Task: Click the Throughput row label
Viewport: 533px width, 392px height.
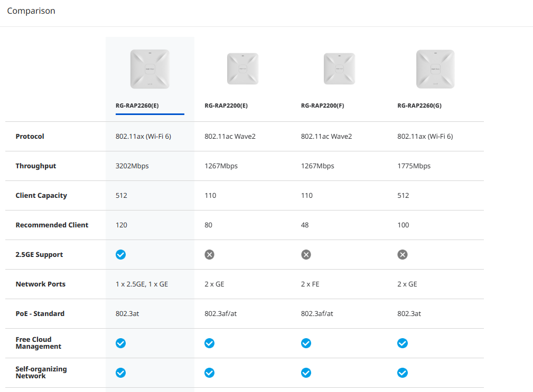Action: click(36, 166)
